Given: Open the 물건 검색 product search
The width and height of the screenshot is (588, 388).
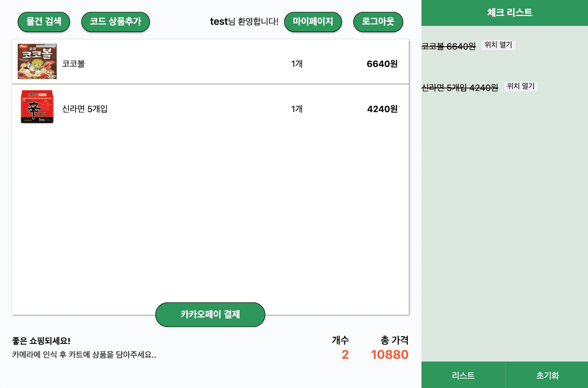Looking at the screenshot, I should (x=43, y=22).
